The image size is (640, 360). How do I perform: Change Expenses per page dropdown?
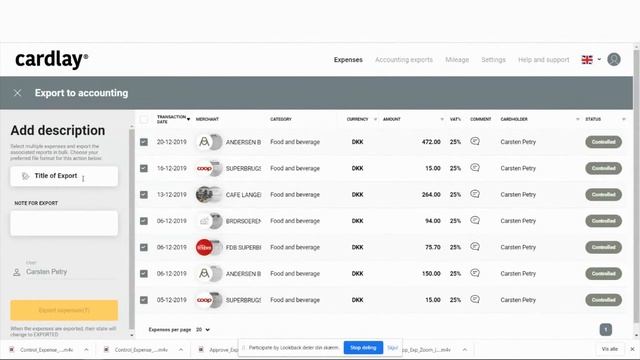(203, 329)
